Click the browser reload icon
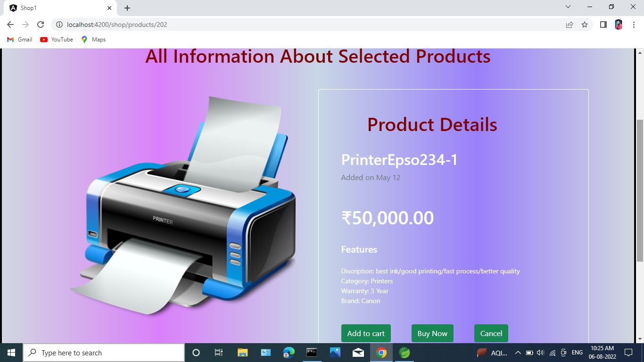The image size is (644, 362). (x=41, y=25)
